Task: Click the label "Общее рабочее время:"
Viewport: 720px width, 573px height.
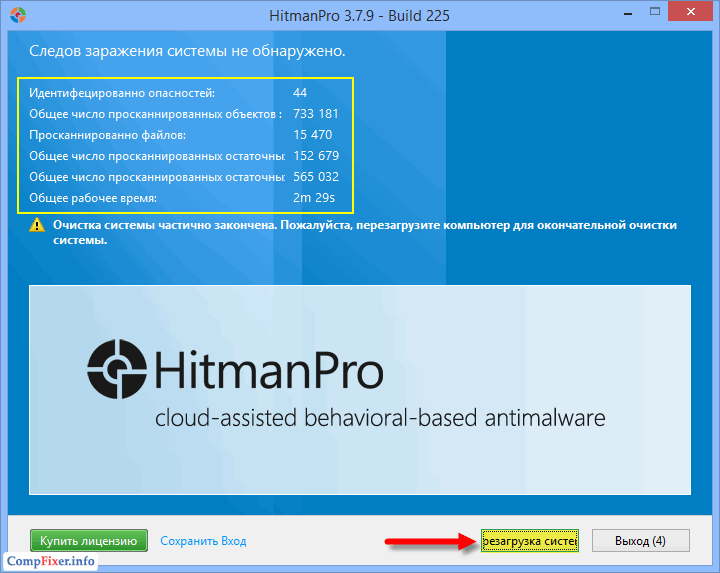Action: click(x=93, y=198)
